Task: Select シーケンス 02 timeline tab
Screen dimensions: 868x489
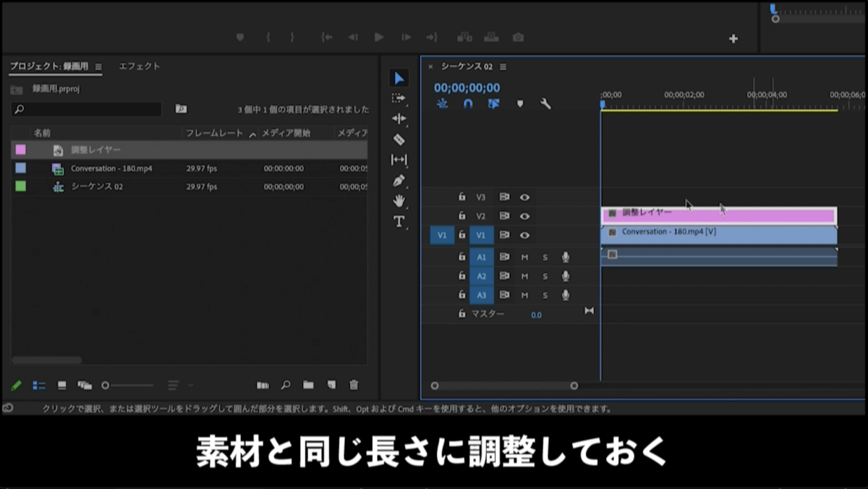Action: tap(467, 67)
